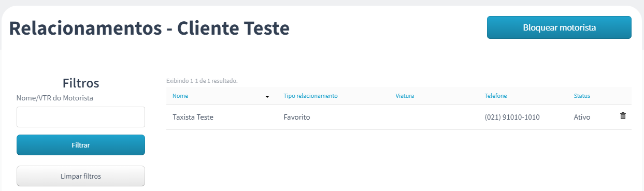Sort by the Viatura column header
This screenshot has width=644, height=191.
click(405, 96)
